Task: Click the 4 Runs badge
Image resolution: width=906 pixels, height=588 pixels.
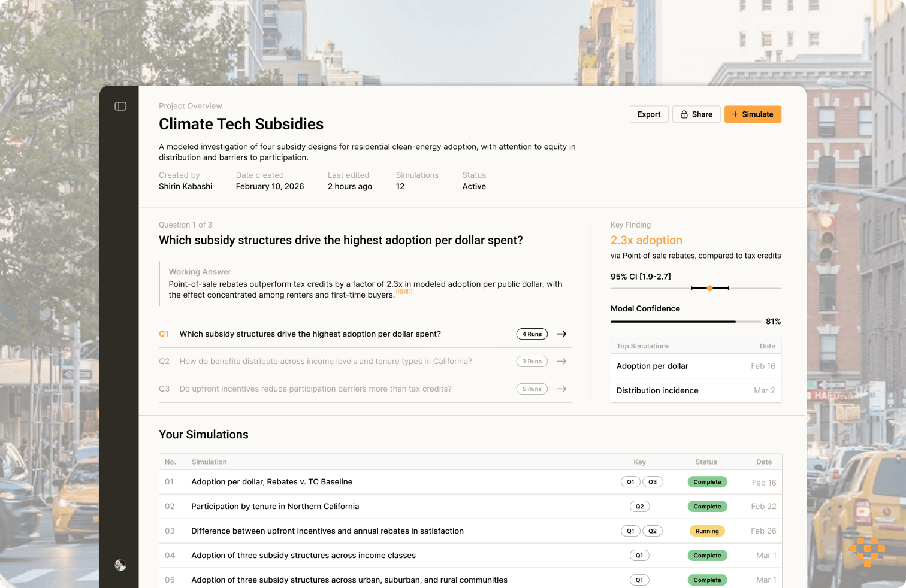Action: (532, 334)
